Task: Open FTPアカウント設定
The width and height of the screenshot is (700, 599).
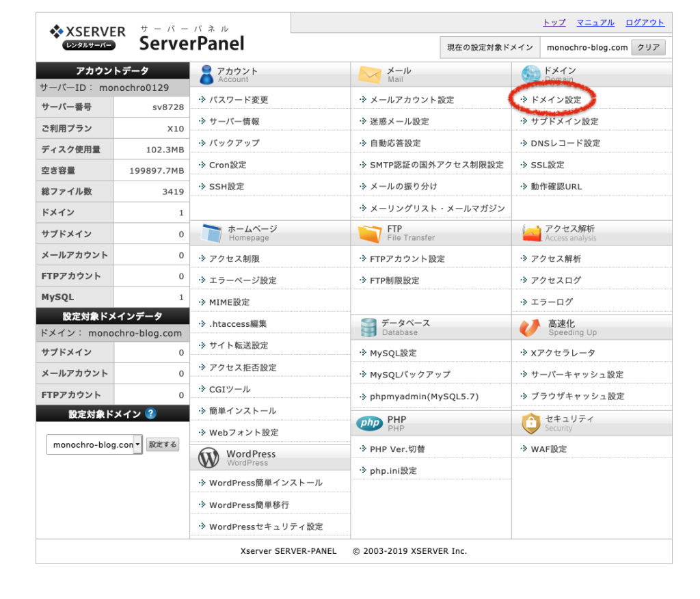Action: (407, 259)
